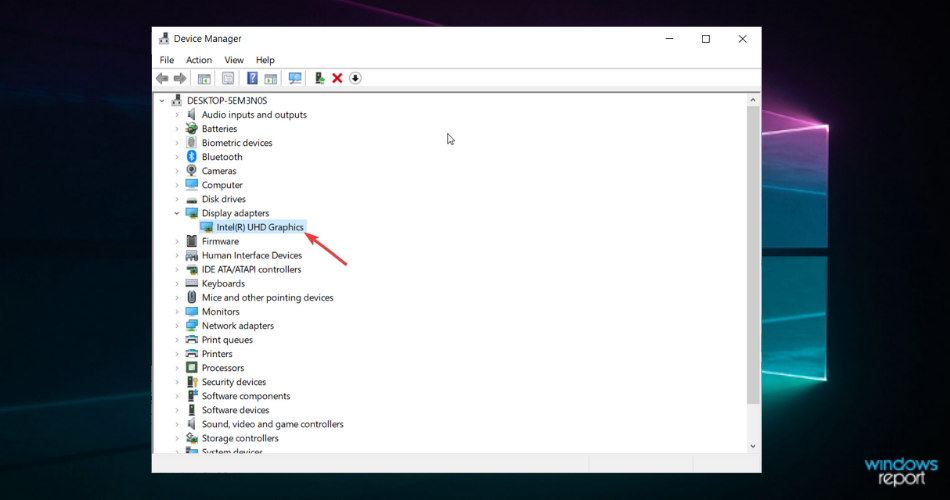
Task: Click the Computer category icon
Action: tap(191, 185)
